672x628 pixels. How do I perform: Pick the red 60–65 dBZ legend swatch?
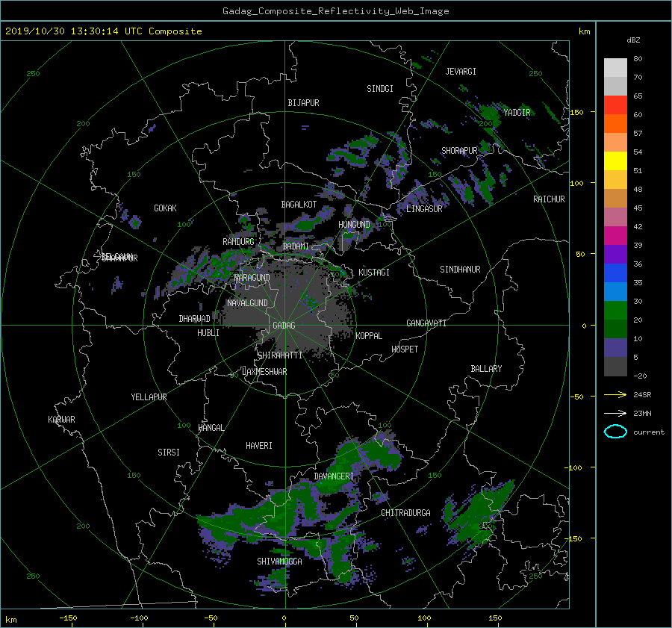pos(615,105)
